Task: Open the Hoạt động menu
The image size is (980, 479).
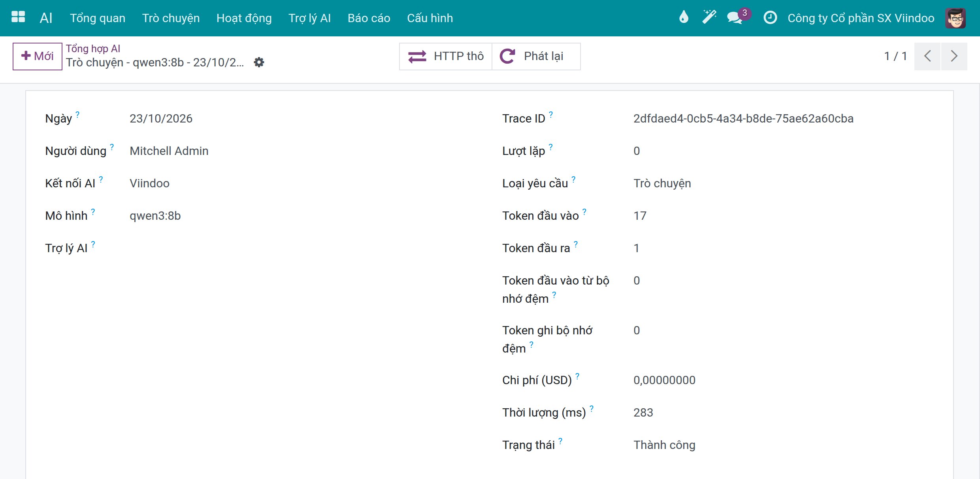Action: click(x=244, y=18)
